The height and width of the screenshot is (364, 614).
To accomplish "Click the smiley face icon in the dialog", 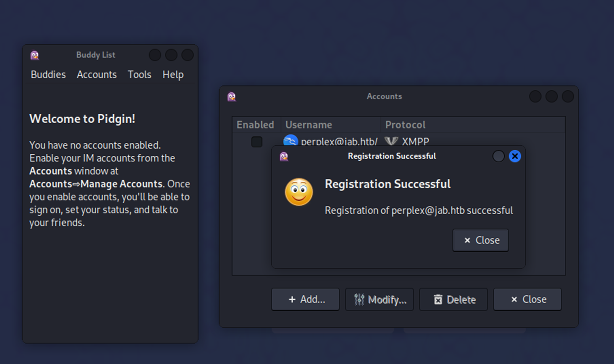I will [x=299, y=192].
